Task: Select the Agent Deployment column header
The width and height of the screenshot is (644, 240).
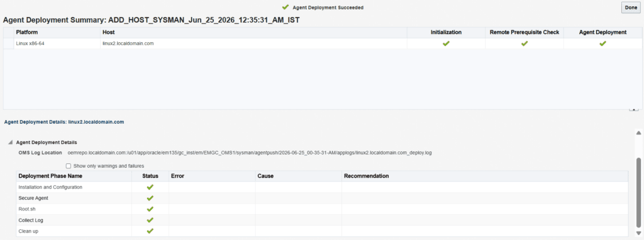Action: pyautogui.click(x=602, y=33)
